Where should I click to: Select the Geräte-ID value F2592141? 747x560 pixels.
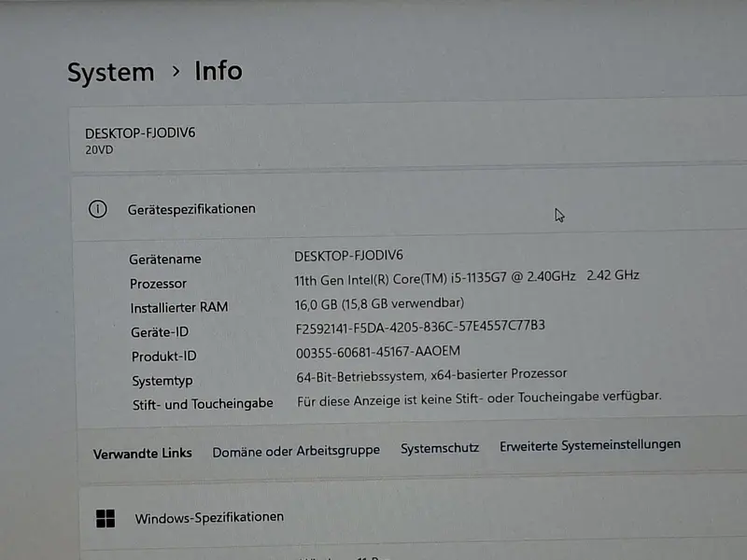coord(420,328)
